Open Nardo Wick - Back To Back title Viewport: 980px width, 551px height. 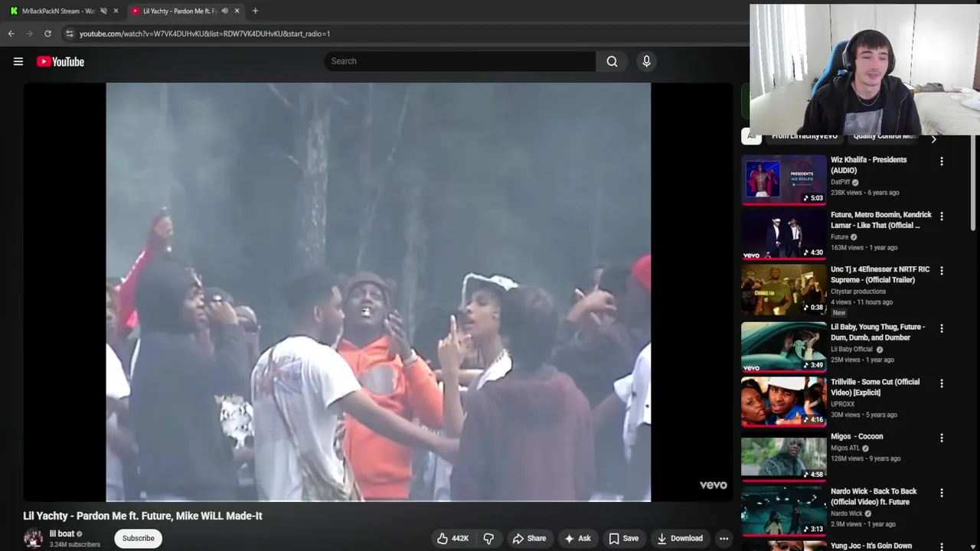pyautogui.click(x=874, y=497)
